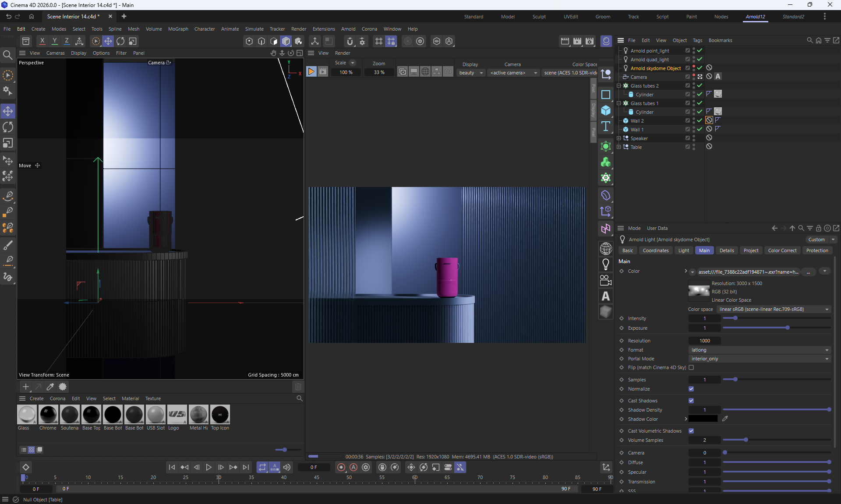Select the Rotate tool in left toolbar
The height and width of the screenshot is (504, 841).
[x=8, y=127]
